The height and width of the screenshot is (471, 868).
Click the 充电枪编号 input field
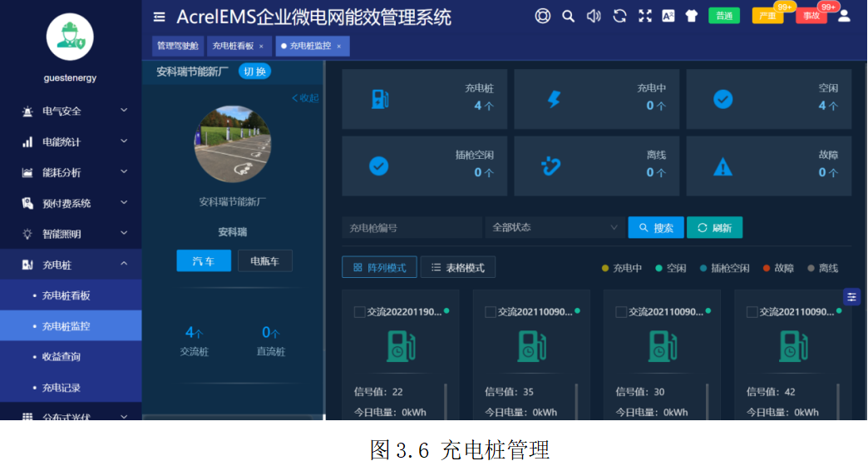pyautogui.click(x=411, y=228)
